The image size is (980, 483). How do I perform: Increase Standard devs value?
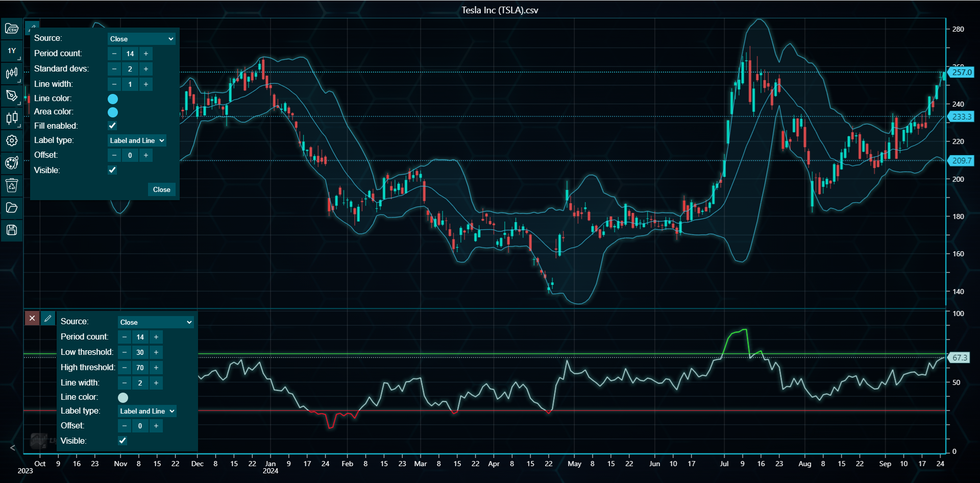(146, 69)
